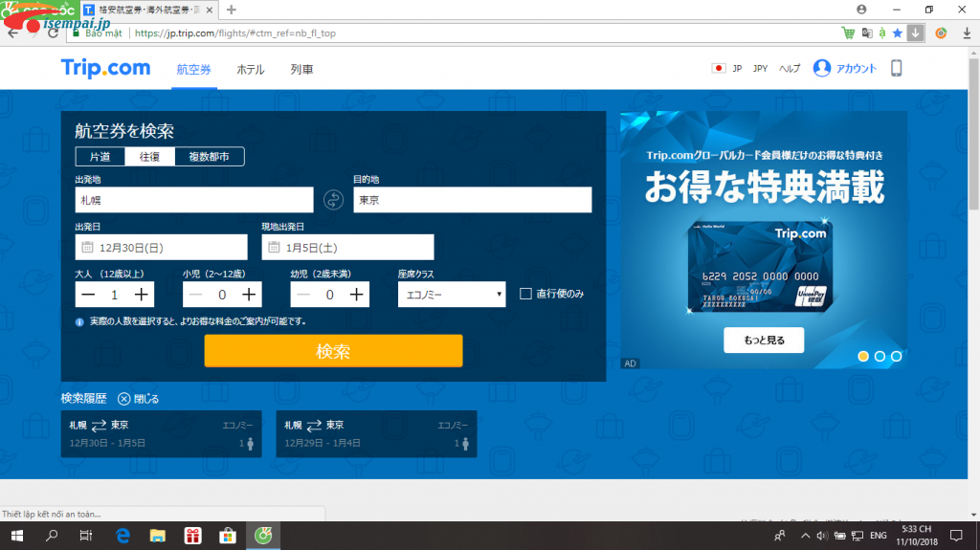Open the mobile app phone icon
Screen dimensions: 980x550
coord(896,68)
